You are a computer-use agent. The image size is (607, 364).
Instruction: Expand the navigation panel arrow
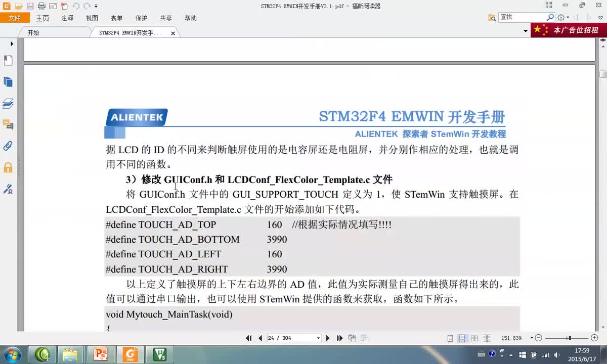(x=12, y=44)
